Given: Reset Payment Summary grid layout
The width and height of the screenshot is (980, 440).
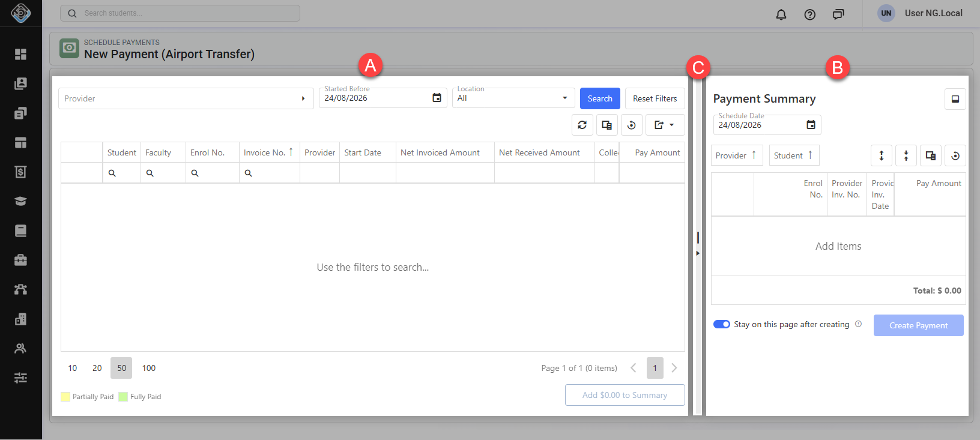Looking at the screenshot, I should click(955, 155).
